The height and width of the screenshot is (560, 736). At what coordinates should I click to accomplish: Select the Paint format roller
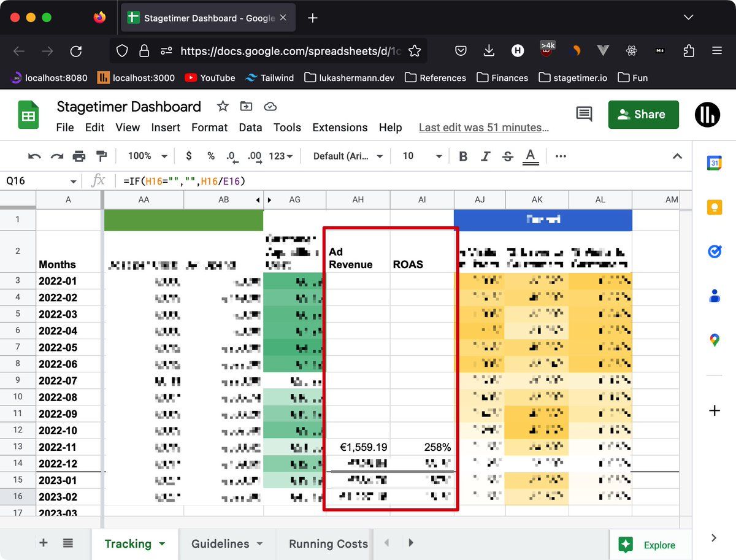(x=101, y=156)
